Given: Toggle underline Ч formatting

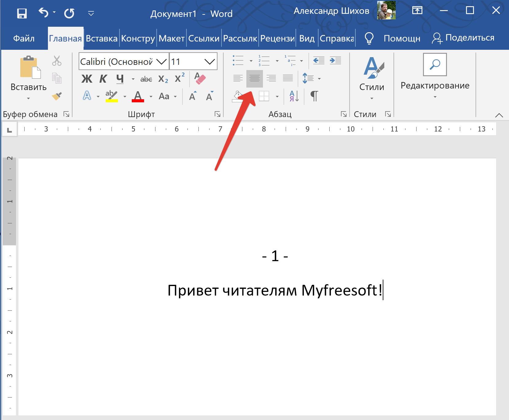Looking at the screenshot, I should pyautogui.click(x=120, y=79).
